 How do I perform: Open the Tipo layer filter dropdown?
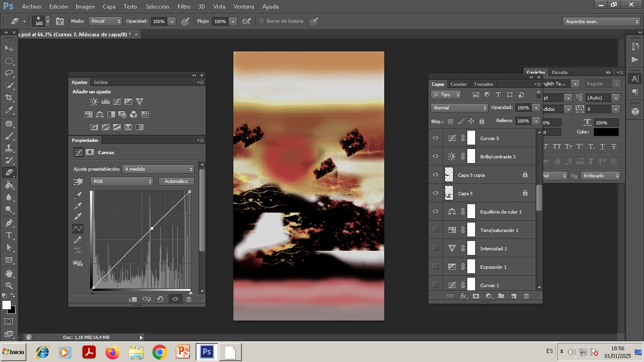[x=446, y=95]
